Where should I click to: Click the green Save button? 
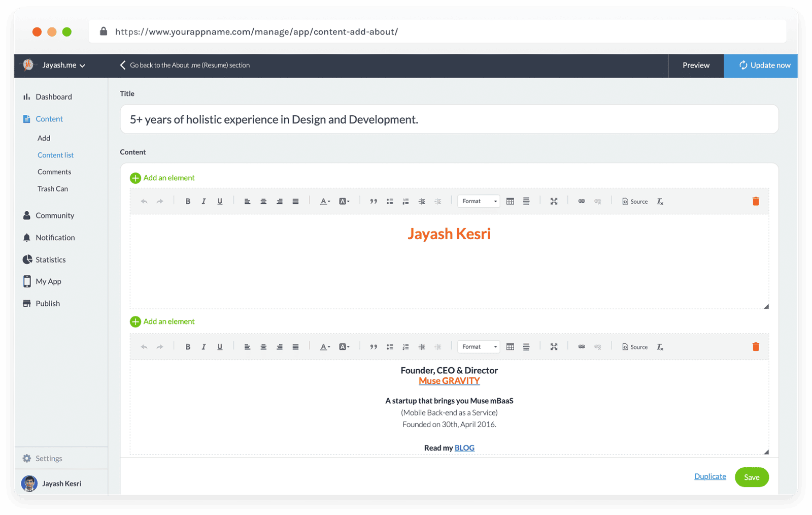(751, 477)
